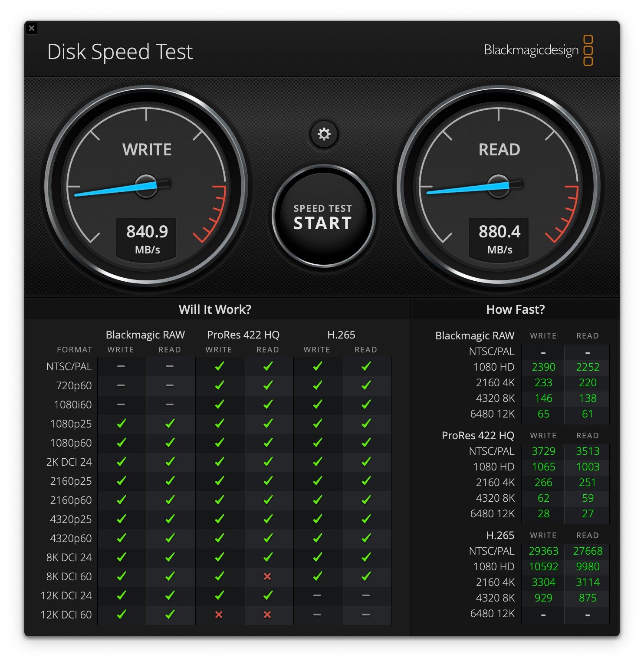Click ProRes read checkmark for 2160p60
Viewport: 644px width, 664px height.
(268, 500)
